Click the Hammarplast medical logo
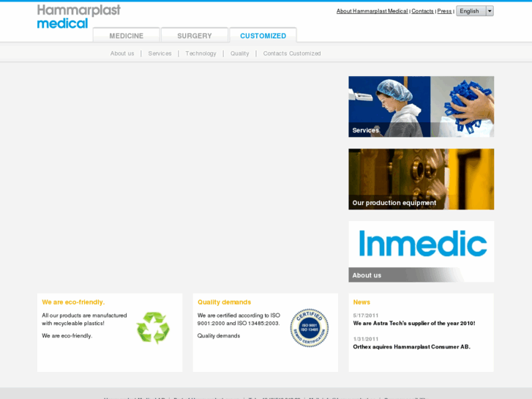The height and width of the screenshot is (399, 532). [79, 16]
